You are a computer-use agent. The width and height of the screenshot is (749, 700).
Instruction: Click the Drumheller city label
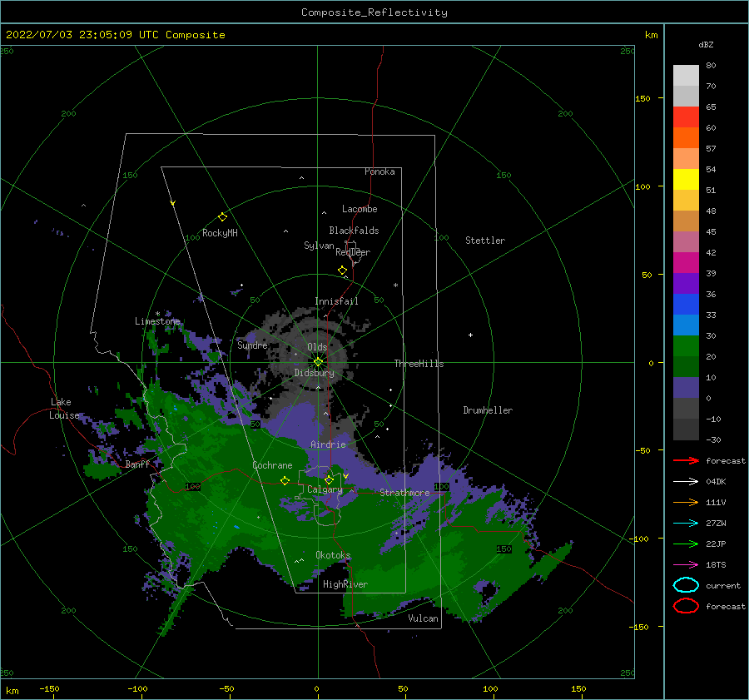point(488,410)
